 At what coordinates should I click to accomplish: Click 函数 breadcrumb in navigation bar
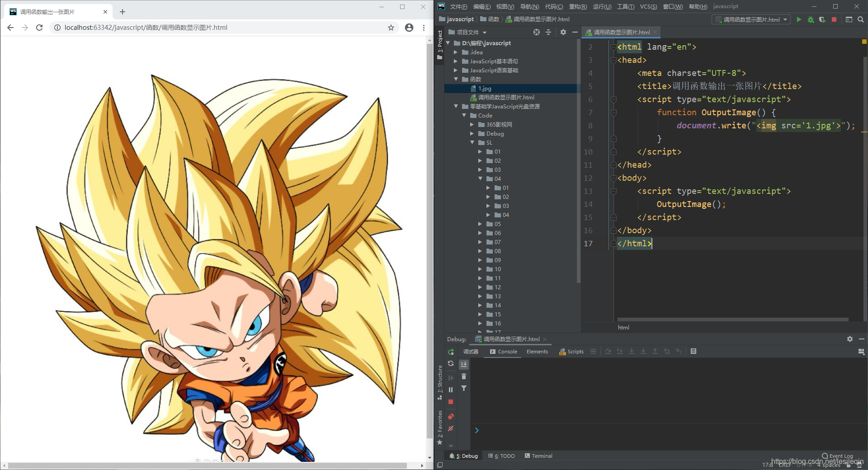490,19
